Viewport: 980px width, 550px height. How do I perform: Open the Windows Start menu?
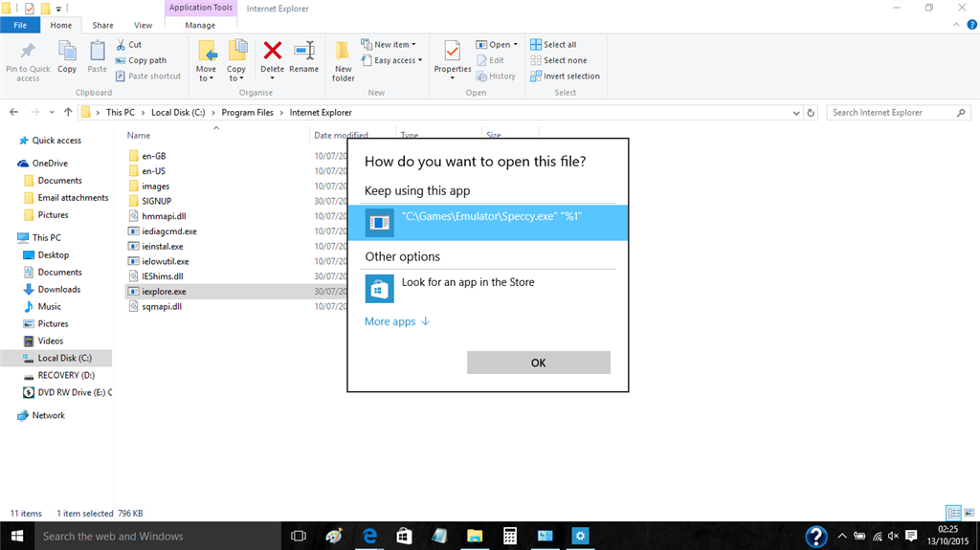17,537
